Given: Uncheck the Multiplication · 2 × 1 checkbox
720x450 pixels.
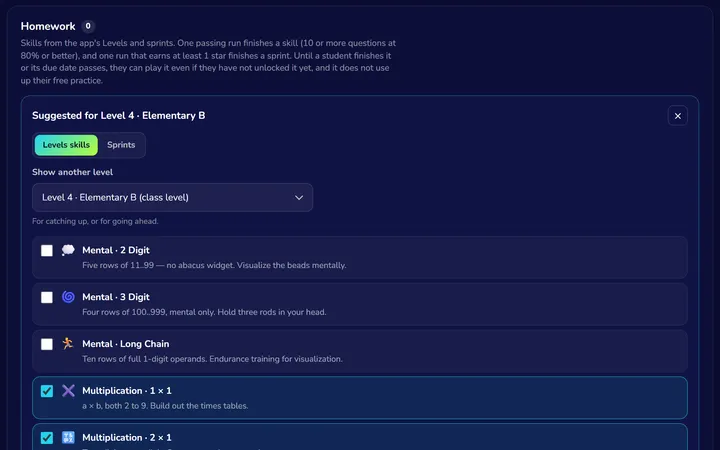Looking at the screenshot, I should pyautogui.click(x=47, y=438).
